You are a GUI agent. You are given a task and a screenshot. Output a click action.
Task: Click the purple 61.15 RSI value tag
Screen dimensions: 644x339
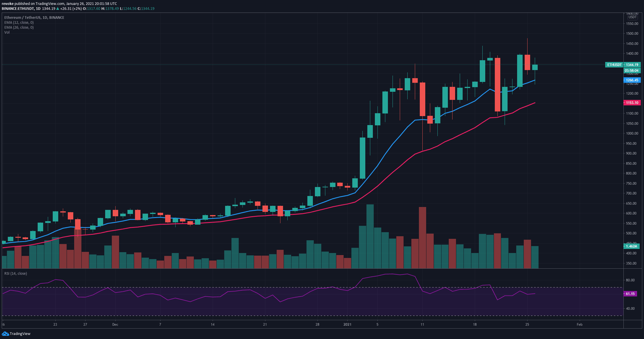tap(630, 294)
